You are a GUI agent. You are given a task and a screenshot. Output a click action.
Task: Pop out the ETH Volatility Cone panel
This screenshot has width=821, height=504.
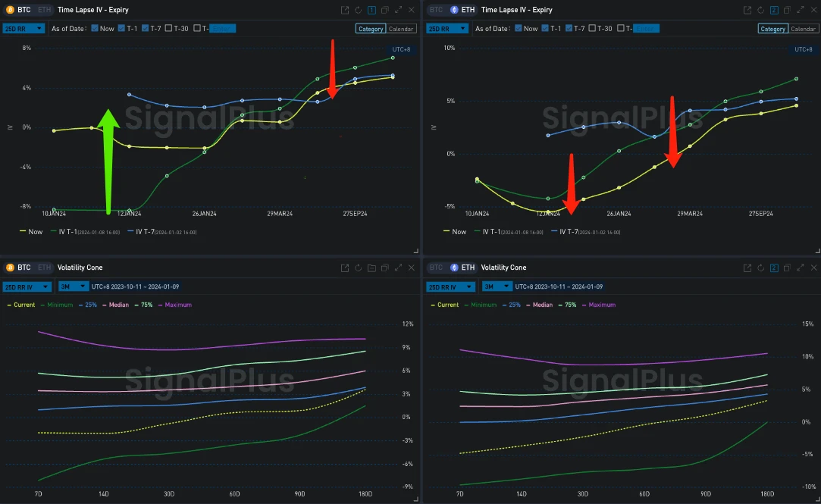[747, 268]
